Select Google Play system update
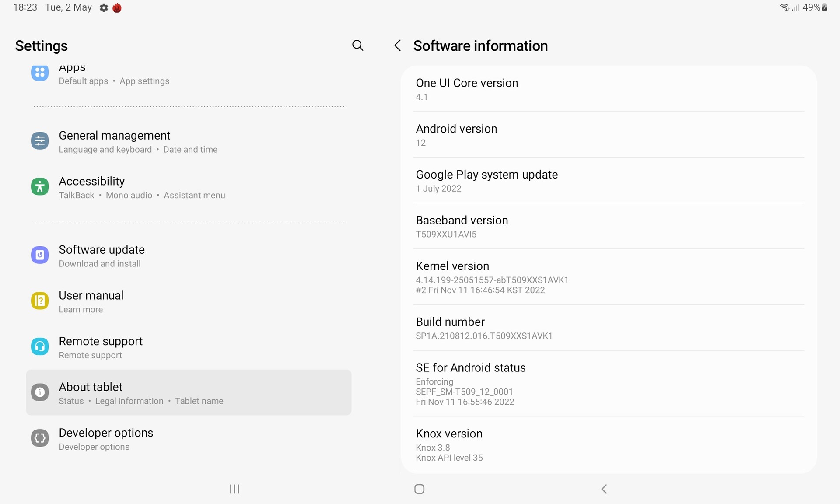840x504 pixels. pos(608,181)
